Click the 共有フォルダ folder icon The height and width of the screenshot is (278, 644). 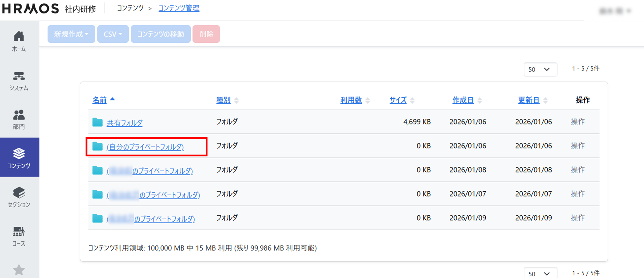click(97, 122)
